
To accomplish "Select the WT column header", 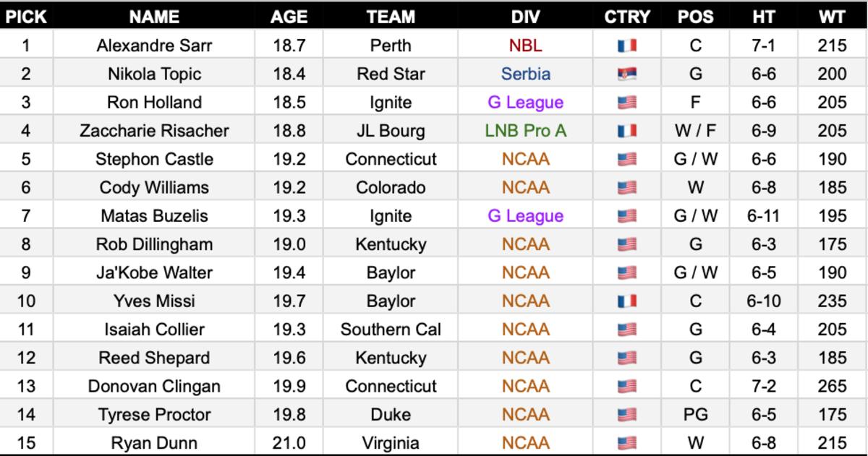I will [x=833, y=17].
